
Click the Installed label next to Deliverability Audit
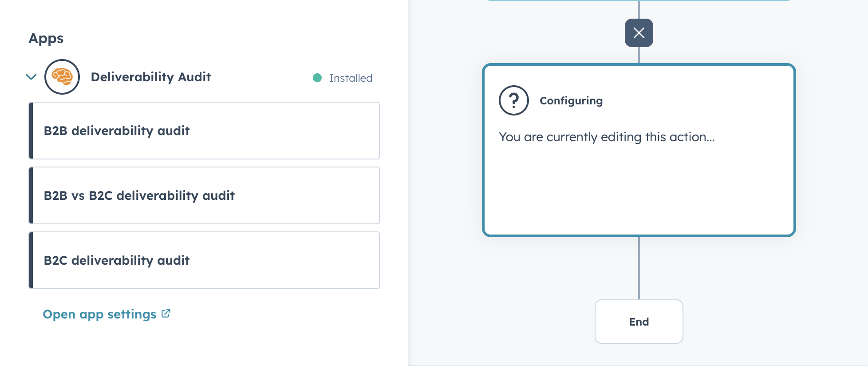[x=350, y=78]
